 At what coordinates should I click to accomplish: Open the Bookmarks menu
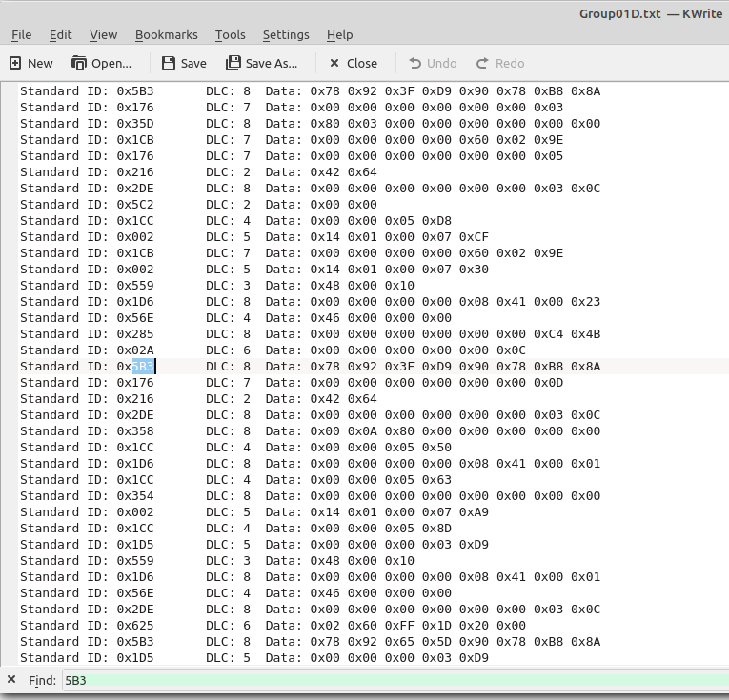coord(167,35)
